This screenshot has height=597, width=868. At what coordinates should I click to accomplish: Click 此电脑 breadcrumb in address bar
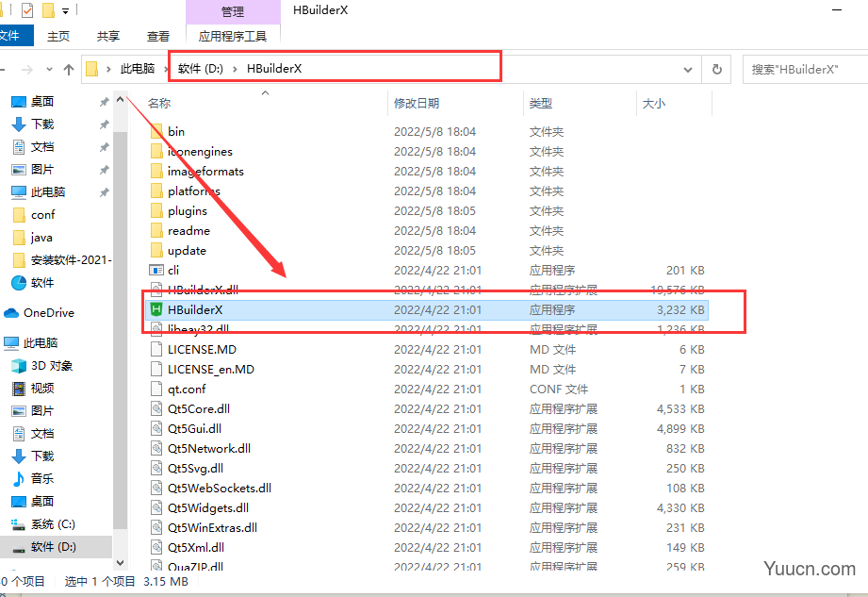coord(138,69)
